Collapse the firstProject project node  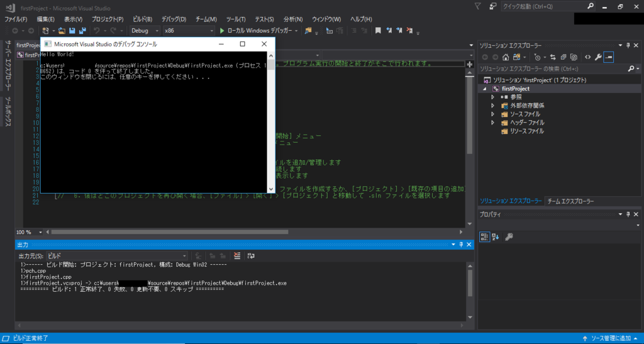tap(485, 89)
